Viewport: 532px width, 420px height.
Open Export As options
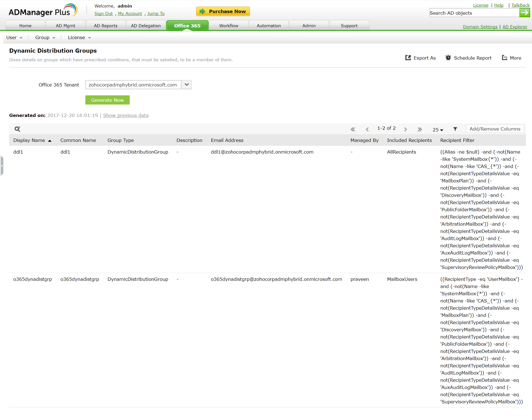coord(420,58)
